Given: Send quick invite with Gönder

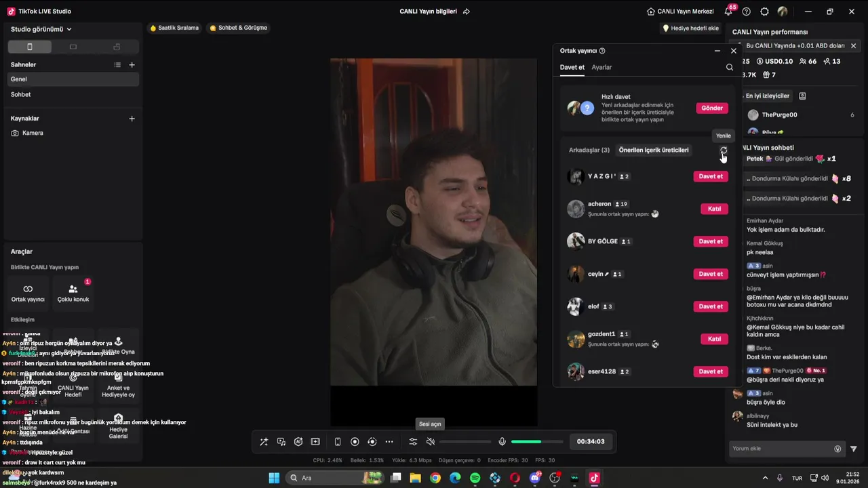Looking at the screenshot, I should tap(712, 108).
